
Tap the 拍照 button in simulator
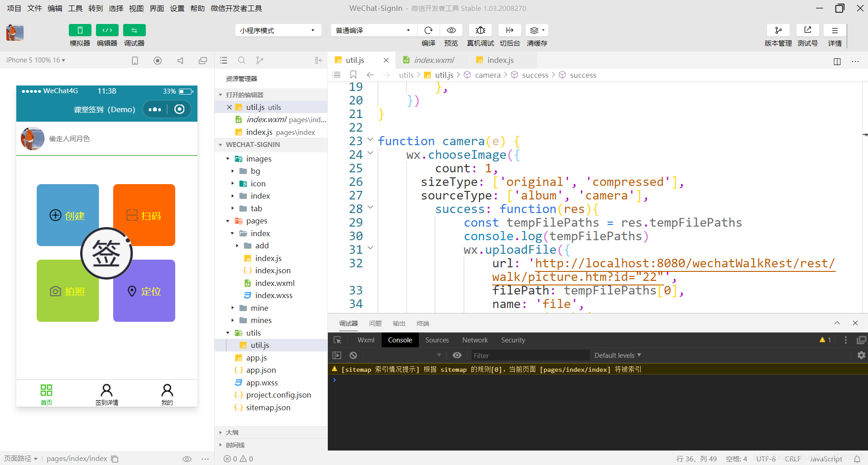pos(68,291)
